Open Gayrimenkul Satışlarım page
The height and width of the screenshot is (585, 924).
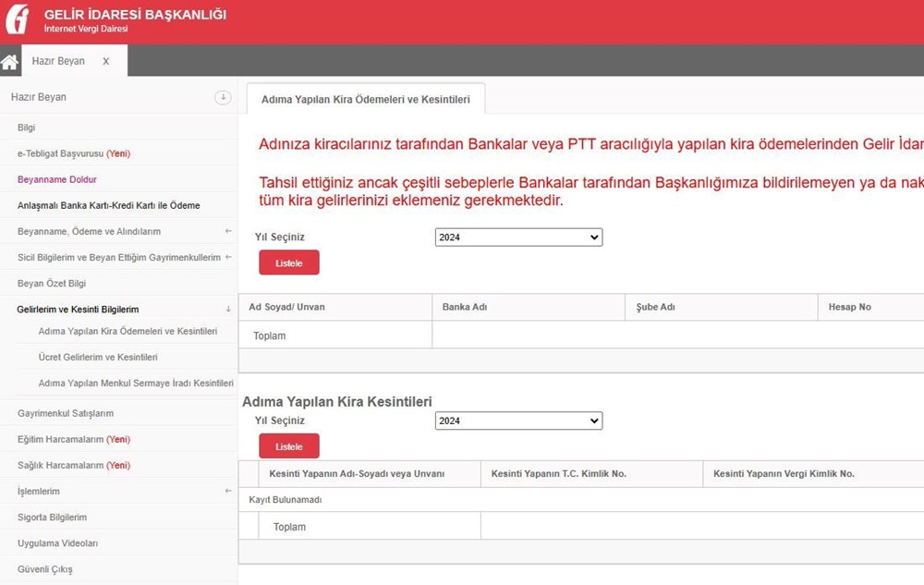click(66, 413)
